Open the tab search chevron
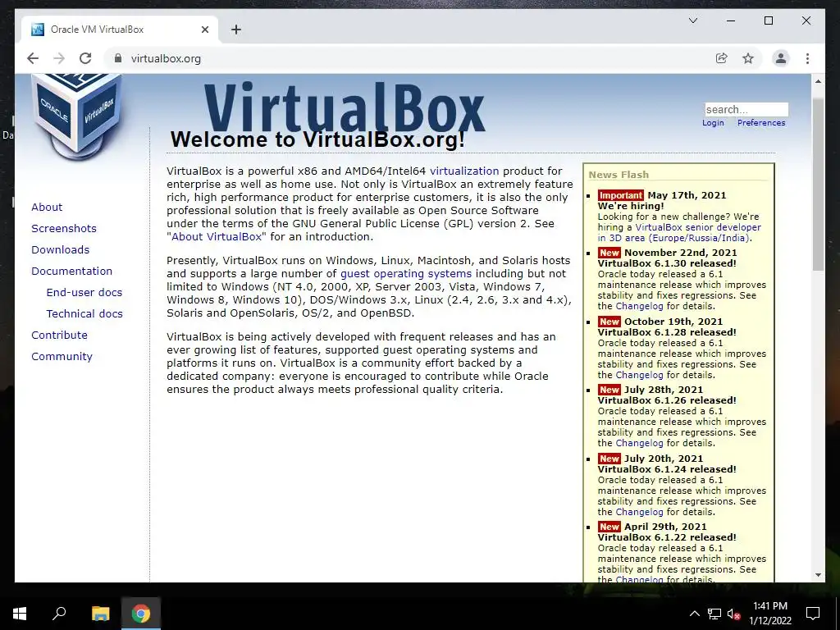 (692, 21)
